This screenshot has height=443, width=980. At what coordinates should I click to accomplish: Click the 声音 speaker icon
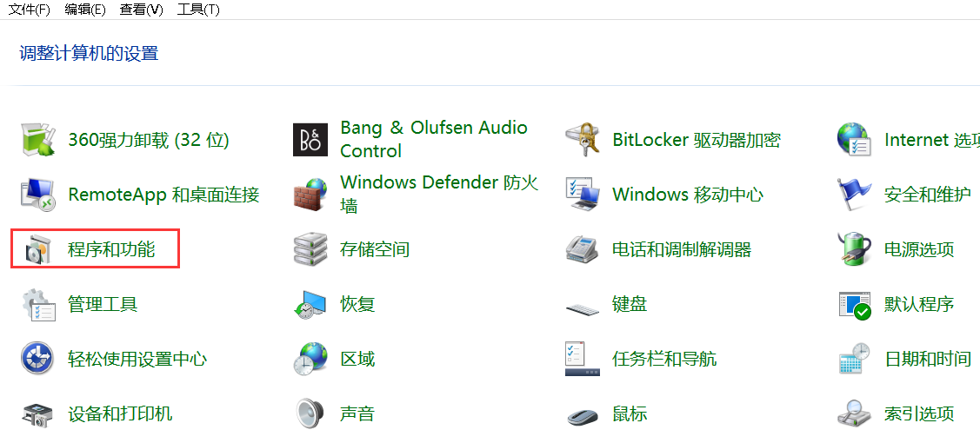(x=310, y=414)
